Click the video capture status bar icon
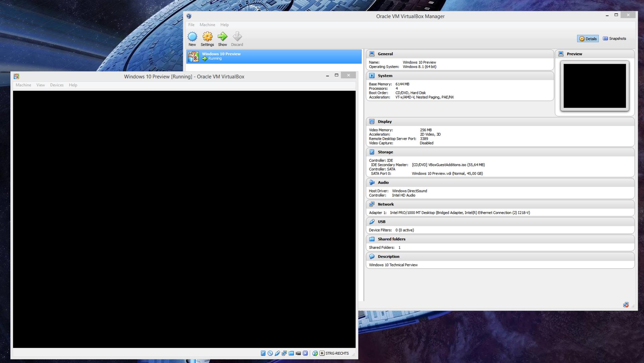This screenshot has width=644, height=363. tap(298, 353)
